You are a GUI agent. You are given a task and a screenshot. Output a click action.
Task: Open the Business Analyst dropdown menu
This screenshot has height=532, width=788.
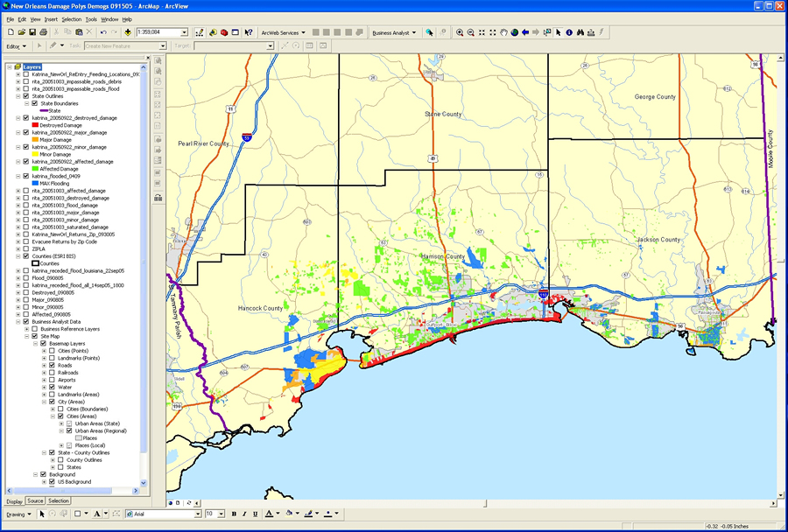395,32
